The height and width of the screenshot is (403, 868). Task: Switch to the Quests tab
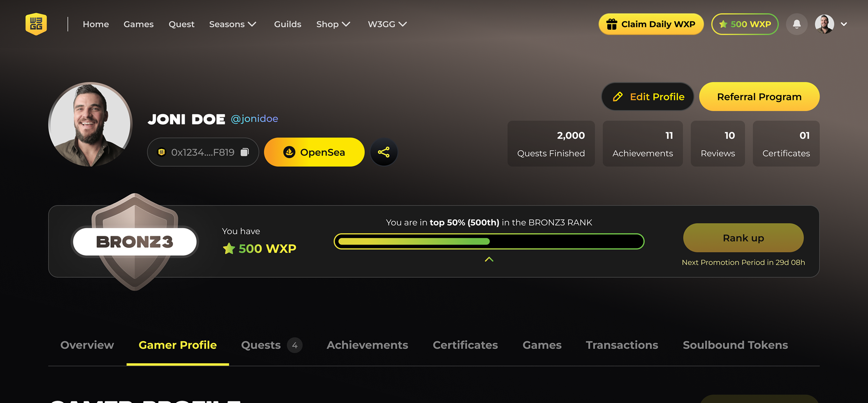coord(261,345)
